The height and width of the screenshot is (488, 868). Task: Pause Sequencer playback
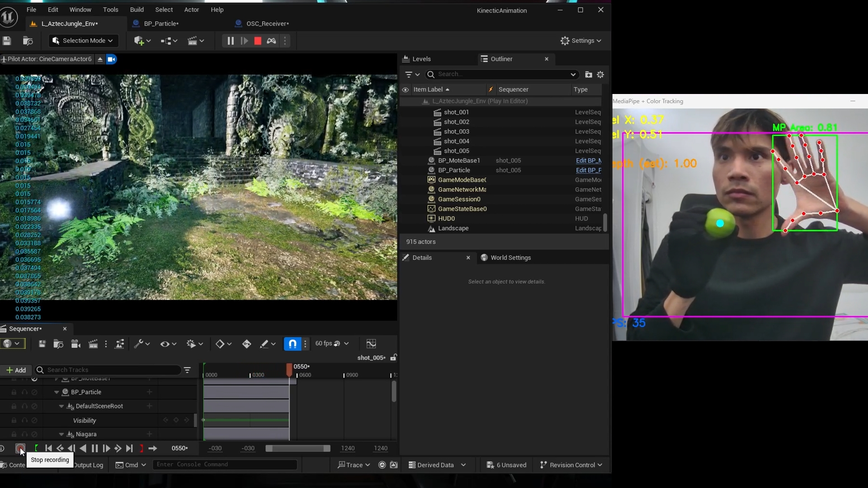click(94, 448)
